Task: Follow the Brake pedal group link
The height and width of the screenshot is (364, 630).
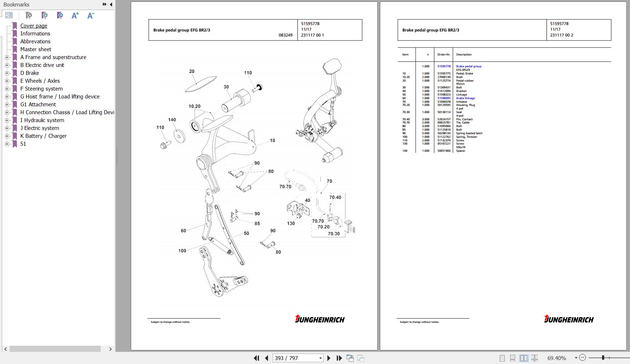Action: pos(469,66)
